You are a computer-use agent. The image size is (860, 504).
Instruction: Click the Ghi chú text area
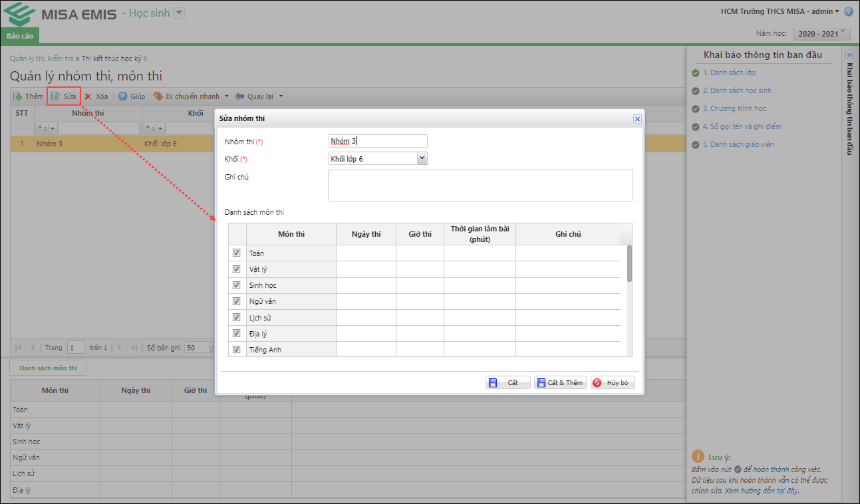click(x=480, y=185)
